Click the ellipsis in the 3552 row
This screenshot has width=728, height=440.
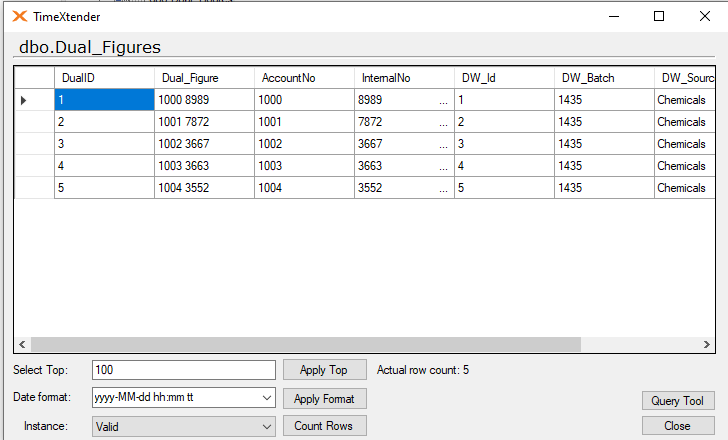(443, 191)
